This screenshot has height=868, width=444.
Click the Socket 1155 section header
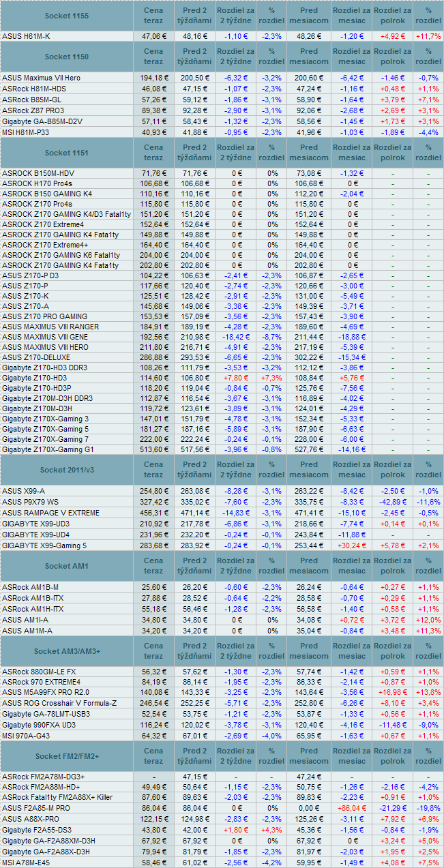[x=66, y=16]
